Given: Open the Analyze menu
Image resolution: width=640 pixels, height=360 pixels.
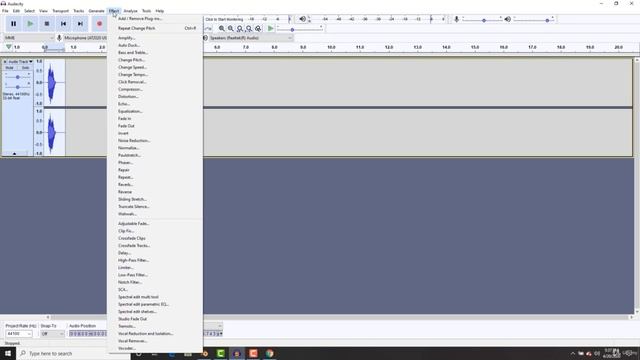Looking at the screenshot, I should (x=130, y=11).
